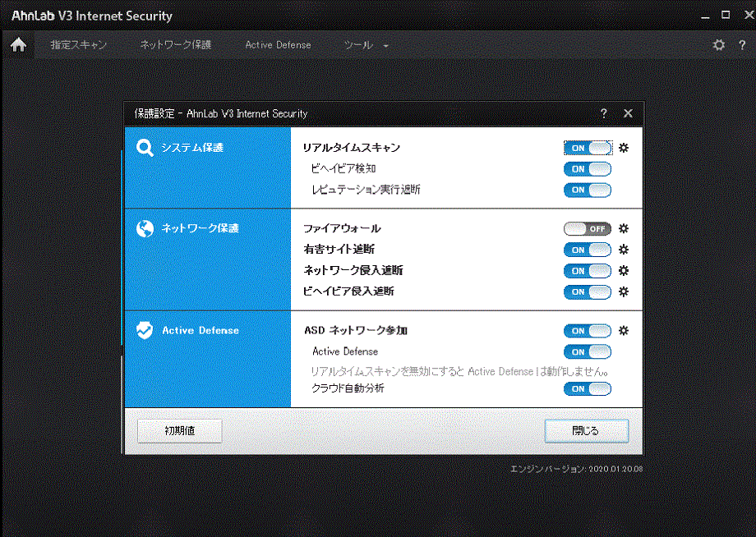Image resolution: width=756 pixels, height=537 pixels.
Task: Close the 保護設定 dialog with X
Action: tap(628, 113)
